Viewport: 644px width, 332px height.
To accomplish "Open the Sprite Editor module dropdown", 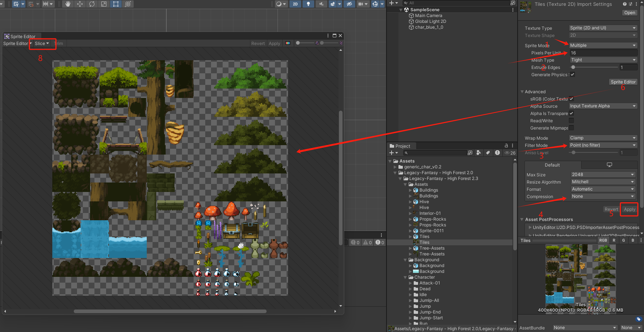I will click(x=17, y=44).
